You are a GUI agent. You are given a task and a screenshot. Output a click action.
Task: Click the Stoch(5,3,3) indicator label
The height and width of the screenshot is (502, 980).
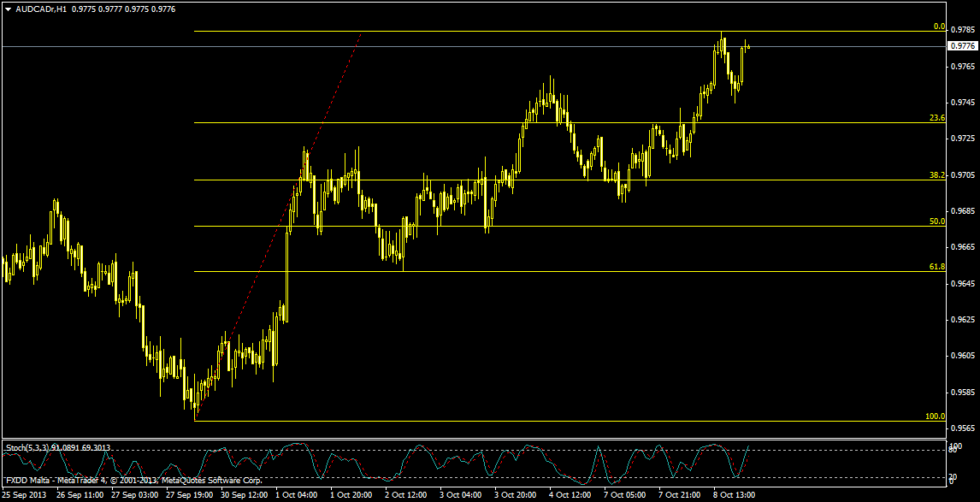(x=27, y=447)
